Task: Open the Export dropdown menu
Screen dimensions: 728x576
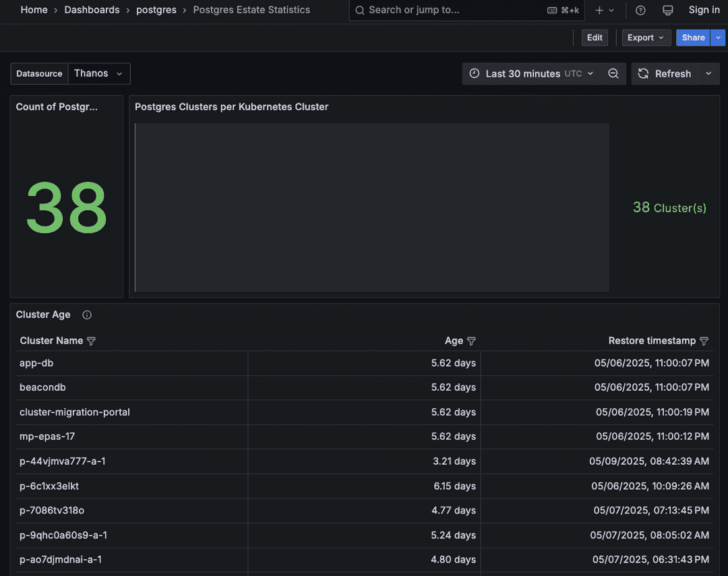Action: pos(645,38)
